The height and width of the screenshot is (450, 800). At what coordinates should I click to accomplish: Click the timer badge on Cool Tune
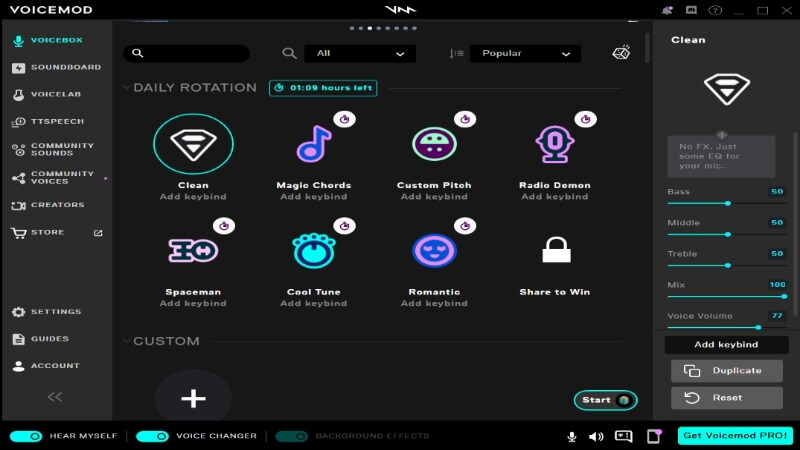pos(344,226)
